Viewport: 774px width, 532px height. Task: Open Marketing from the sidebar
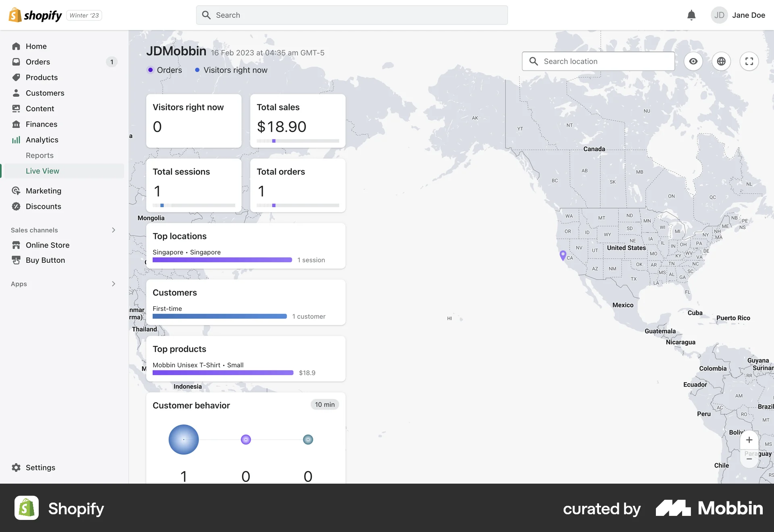44,191
